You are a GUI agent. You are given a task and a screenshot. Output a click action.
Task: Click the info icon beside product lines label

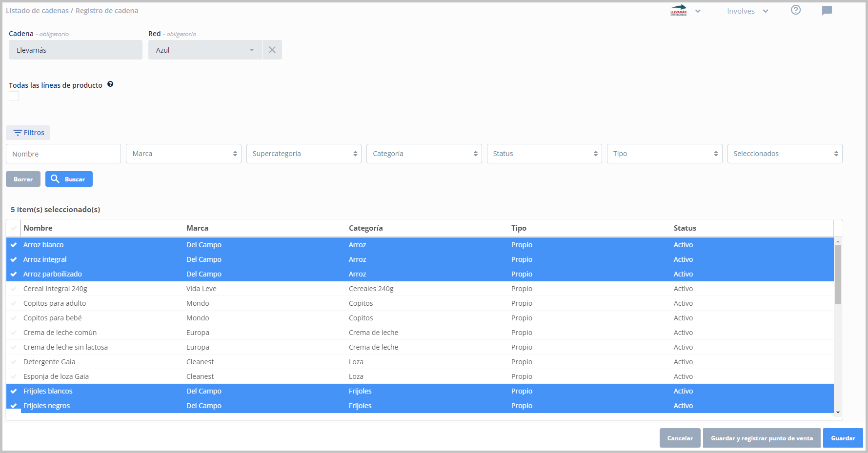pos(110,84)
